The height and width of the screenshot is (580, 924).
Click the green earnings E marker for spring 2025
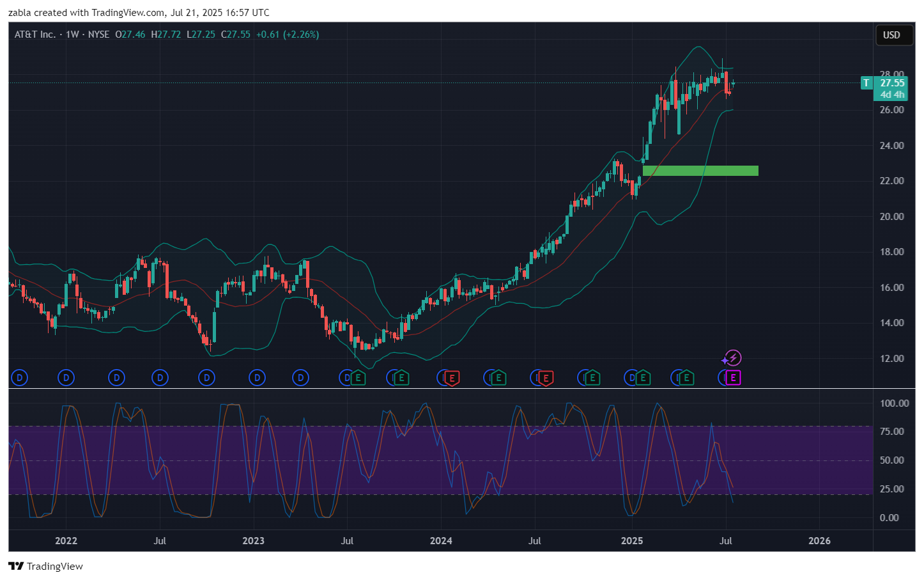point(686,378)
